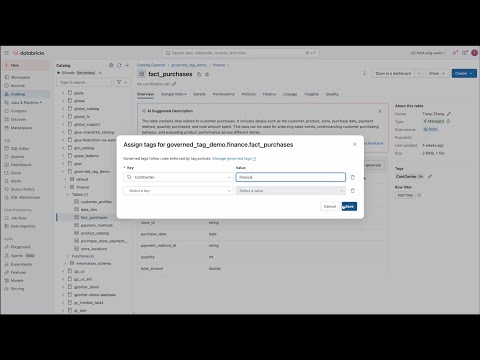Open the SQL Editor sidebar item
The width and height of the screenshot is (480, 360).
pos(20,148)
